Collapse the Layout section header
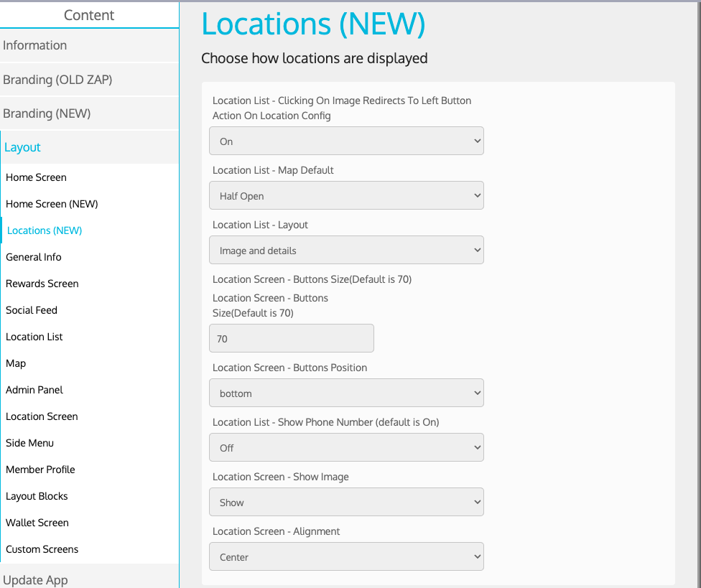Screen dimensions: 701x588 [89, 147]
